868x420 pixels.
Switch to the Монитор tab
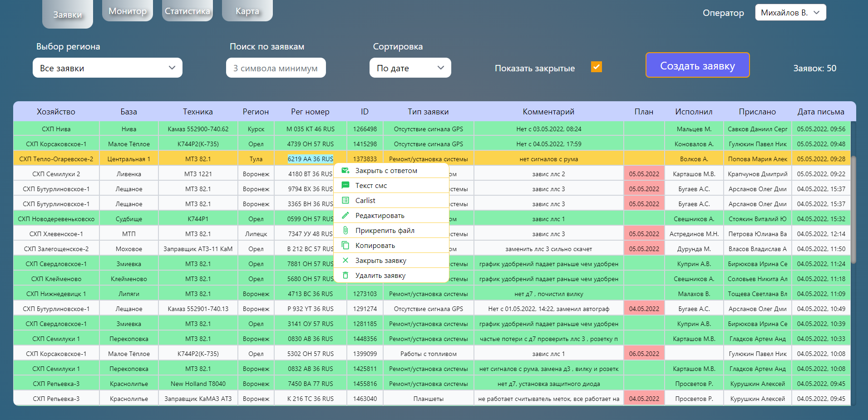(x=127, y=10)
